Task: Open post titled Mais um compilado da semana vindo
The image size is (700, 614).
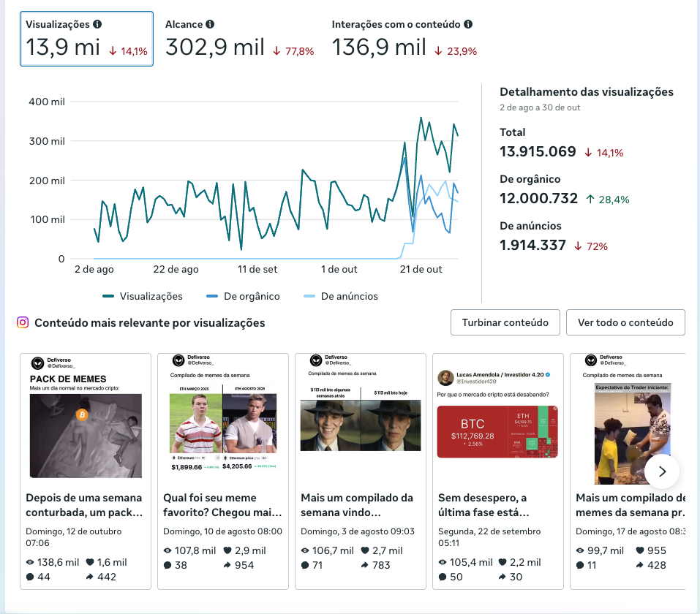Action: click(357, 505)
